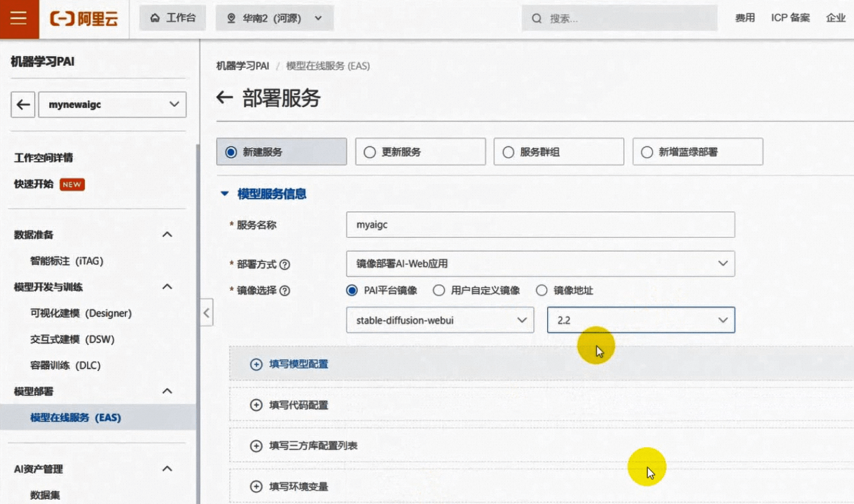Choose 用户自定义镜像 image source

click(439, 290)
